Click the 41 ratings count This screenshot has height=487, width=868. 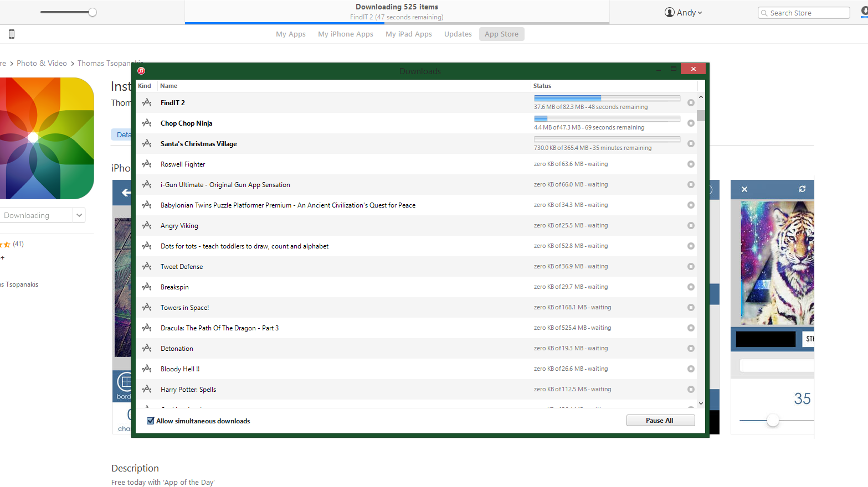pyautogui.click(x=18, y=244)
